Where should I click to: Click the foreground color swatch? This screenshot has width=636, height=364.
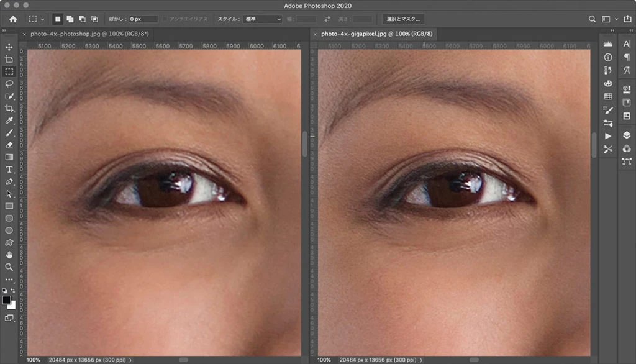tap(7, 301)
